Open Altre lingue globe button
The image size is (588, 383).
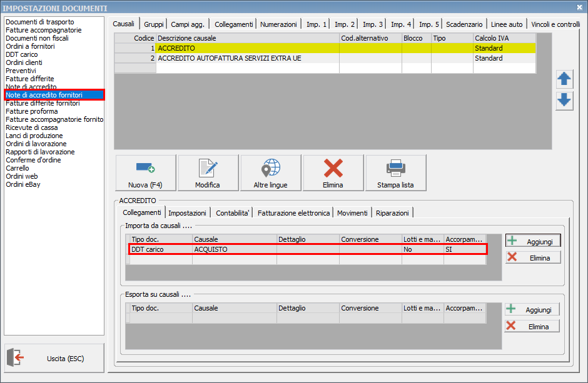pyautogui.click(x=270, y=173)
